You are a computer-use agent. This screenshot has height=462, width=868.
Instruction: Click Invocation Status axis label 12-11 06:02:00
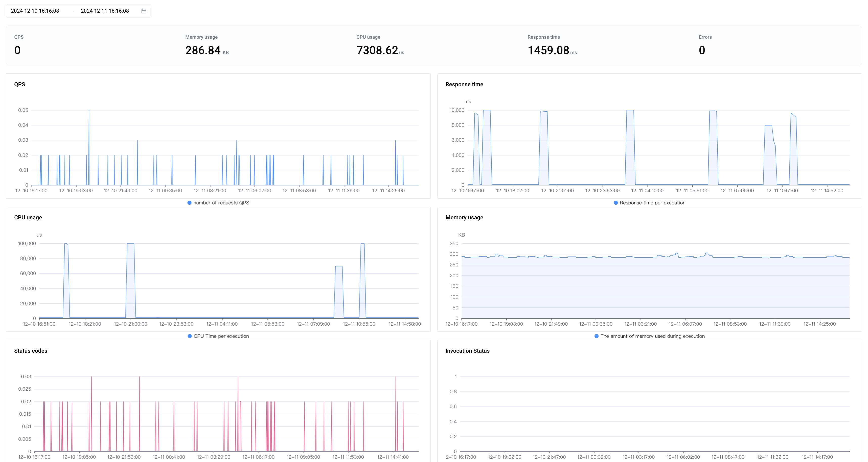683,457
